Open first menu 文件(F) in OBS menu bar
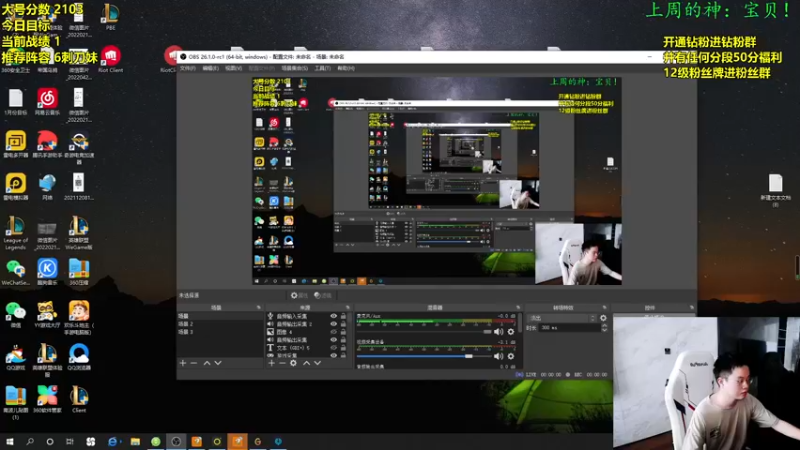 (188, 68)
